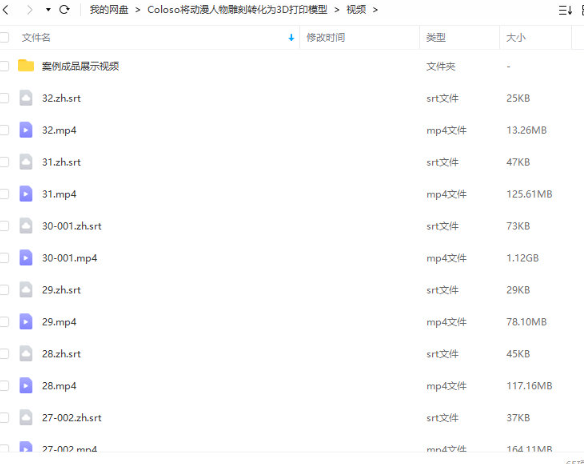The height and width of the screenshot is (464, 584).
Task: Sort by the 大小 column header
Action: tap(516, 38)
